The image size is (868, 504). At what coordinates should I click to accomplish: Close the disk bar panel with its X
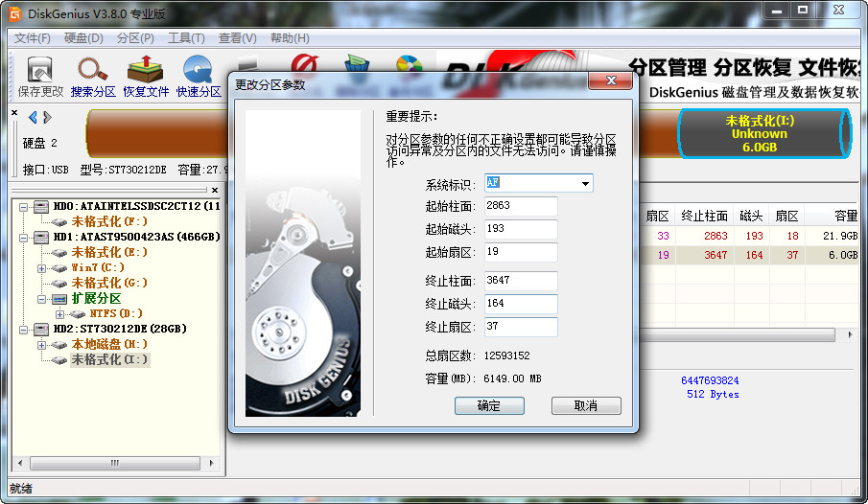(x=14, y=113)
